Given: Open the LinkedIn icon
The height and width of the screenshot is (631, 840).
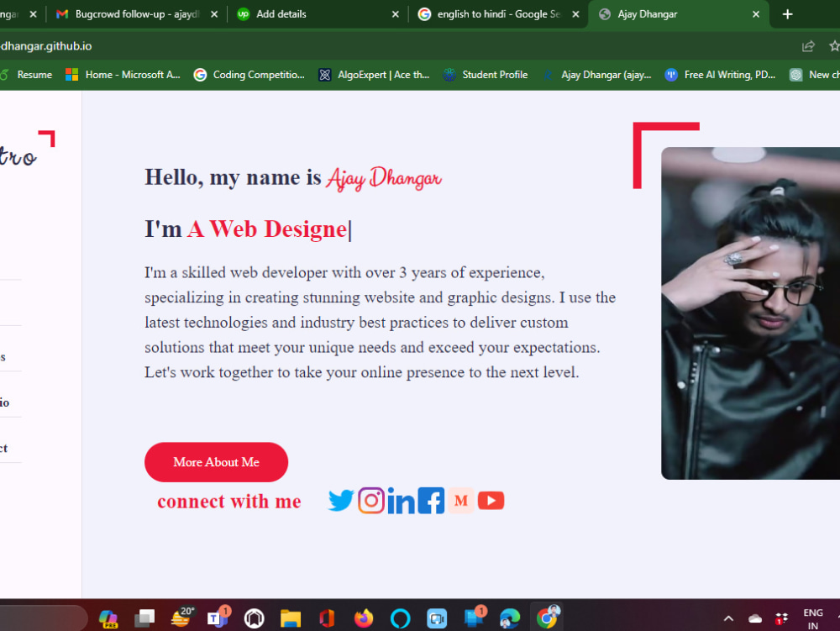Looking at the screenshot, I should coord(401,501).
